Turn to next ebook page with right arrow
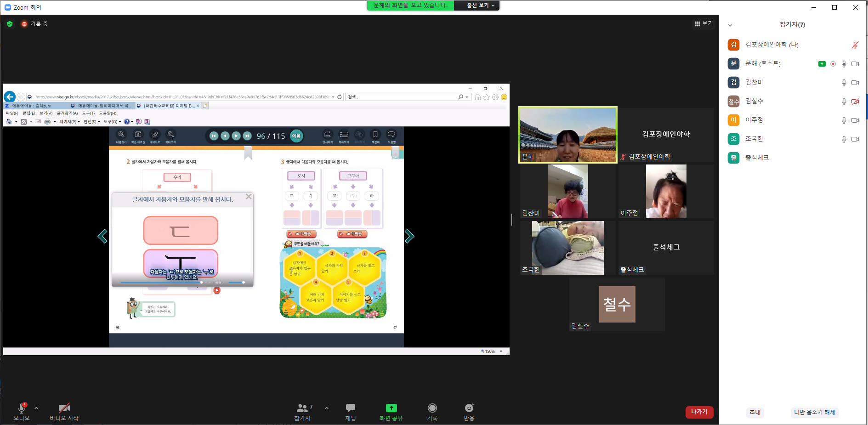 (x=409, y=236)
